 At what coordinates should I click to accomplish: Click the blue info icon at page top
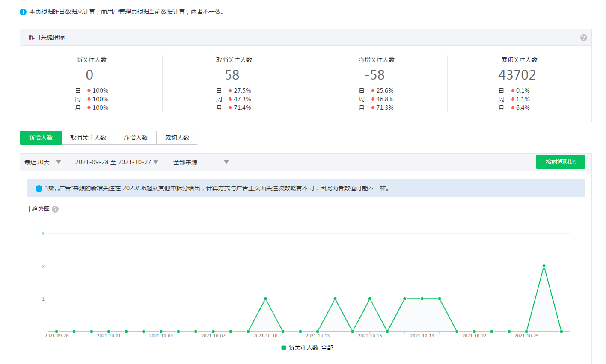tap(23, 12)
